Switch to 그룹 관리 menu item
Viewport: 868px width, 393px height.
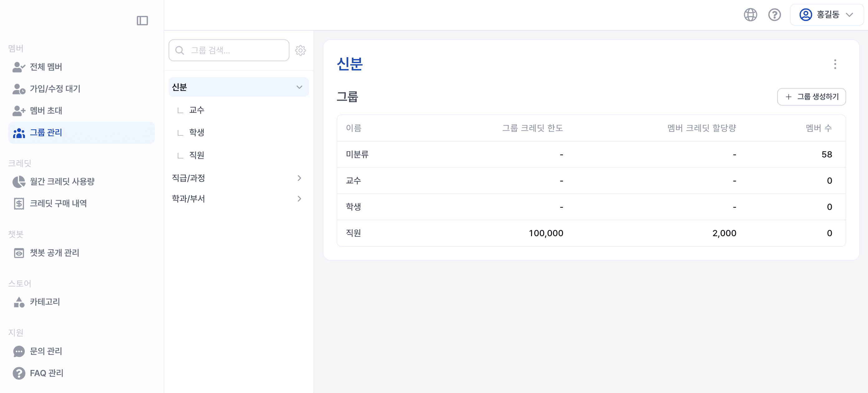(x=46, y=132)
